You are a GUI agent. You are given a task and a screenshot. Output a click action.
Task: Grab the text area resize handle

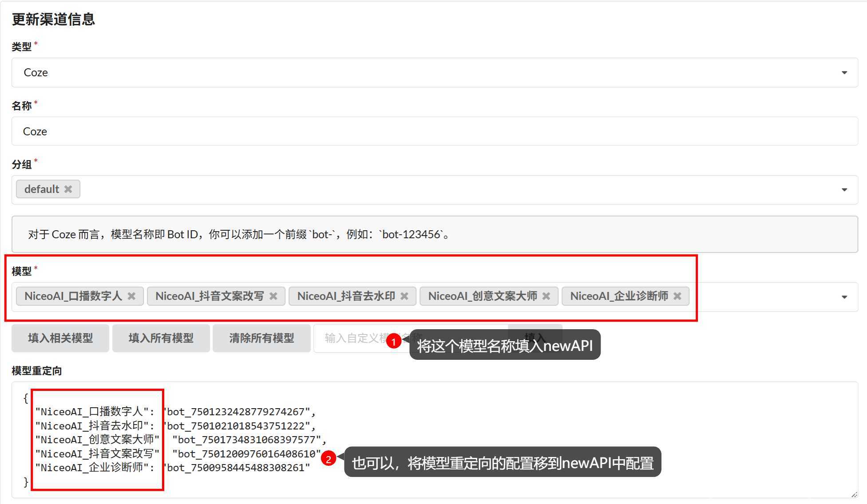tap(854, 494)
